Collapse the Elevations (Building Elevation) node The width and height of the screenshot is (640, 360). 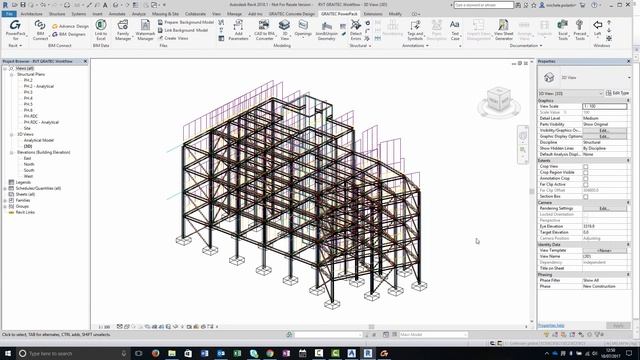coord(11,152)
